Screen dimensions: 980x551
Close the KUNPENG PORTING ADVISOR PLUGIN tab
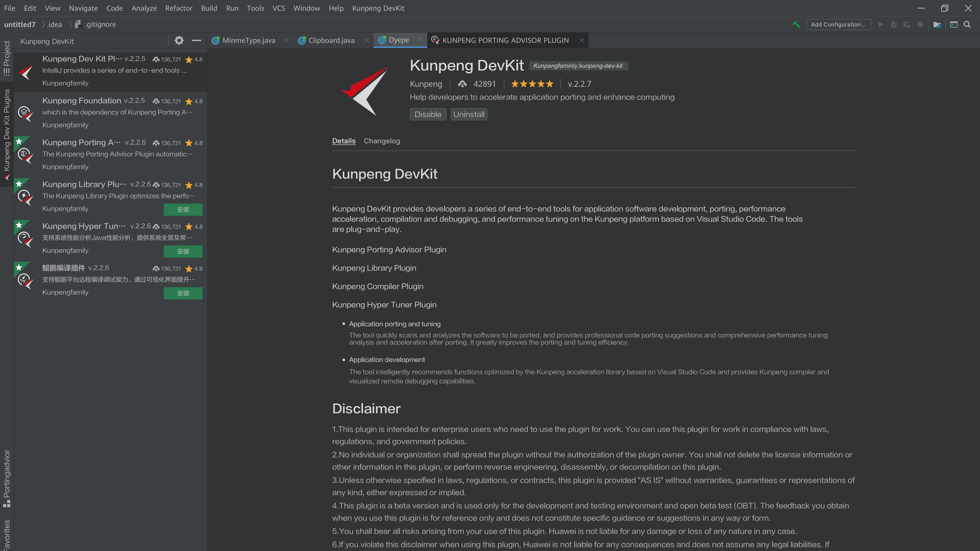(x=581, y=40)
